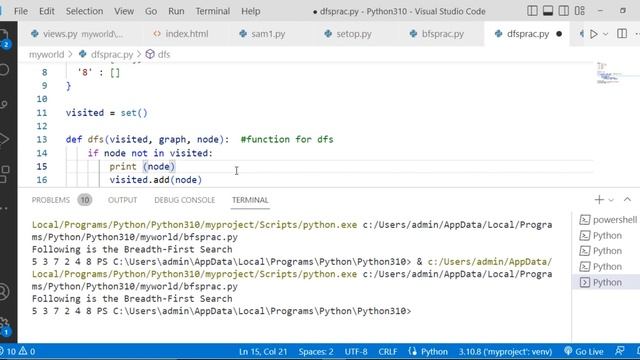Start Go Live server

click(x=584, y=351)
